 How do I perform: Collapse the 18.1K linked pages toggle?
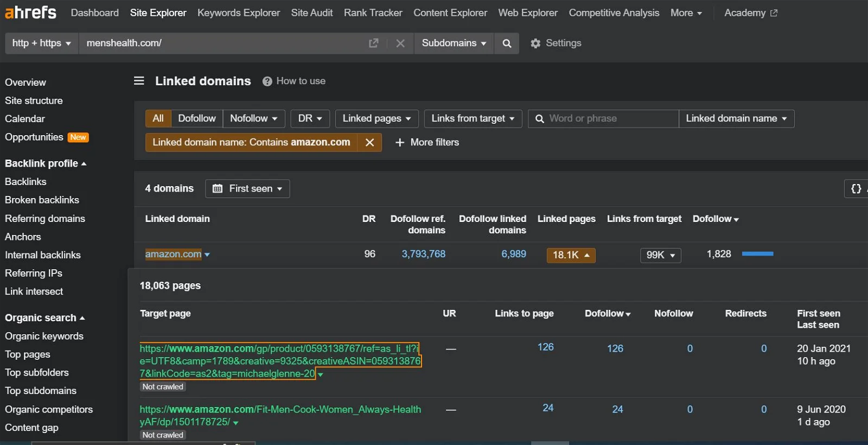click(x=571, y=255)
